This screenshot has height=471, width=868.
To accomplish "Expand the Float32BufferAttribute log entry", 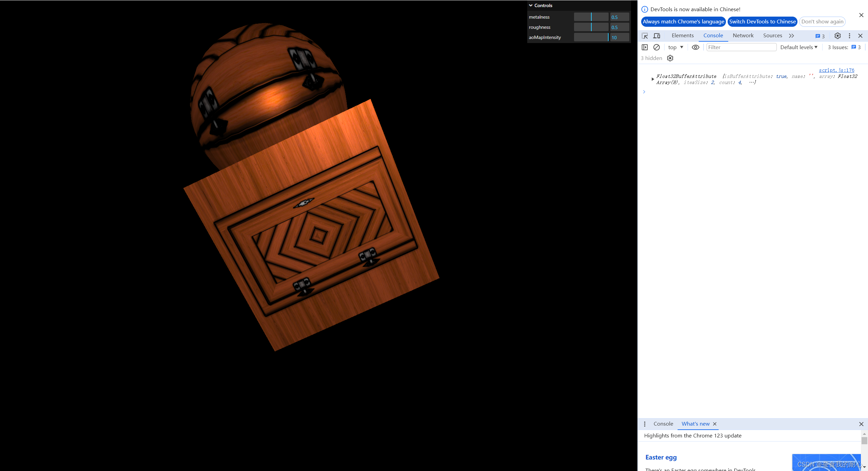I will tap(653, 79).
